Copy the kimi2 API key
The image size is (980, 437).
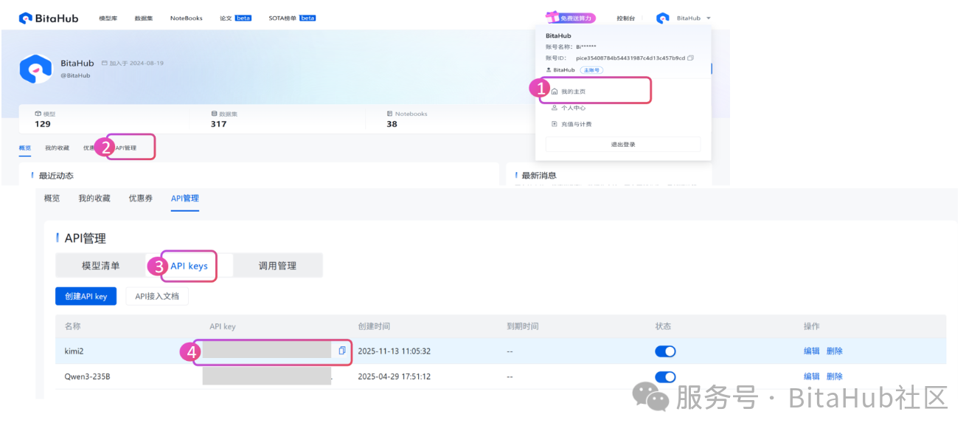tap(342, 351)
